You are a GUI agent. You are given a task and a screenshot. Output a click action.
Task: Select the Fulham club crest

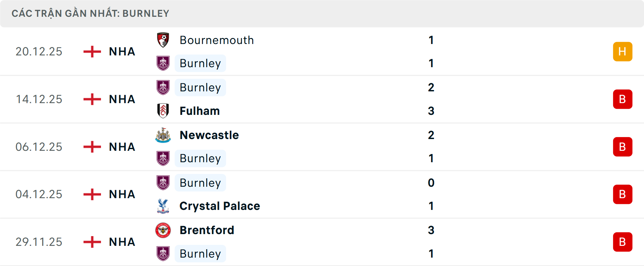(163, 111)
